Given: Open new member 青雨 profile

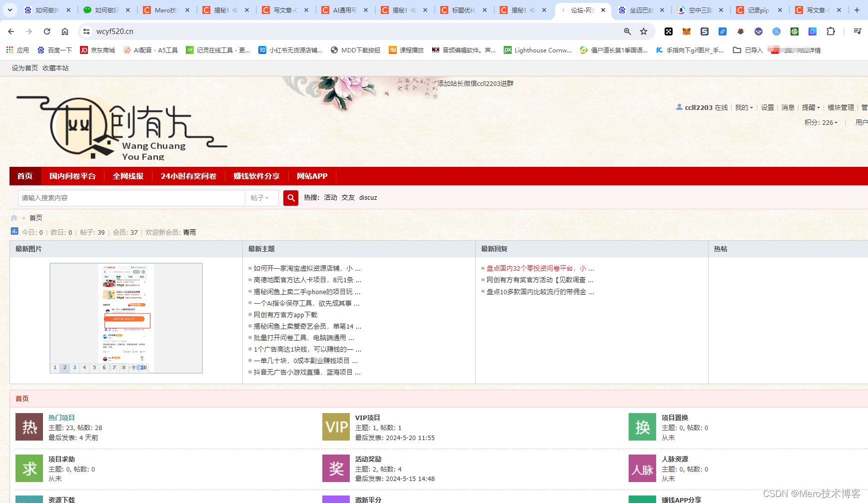Looking at the screenshot, I should point(189,232).
